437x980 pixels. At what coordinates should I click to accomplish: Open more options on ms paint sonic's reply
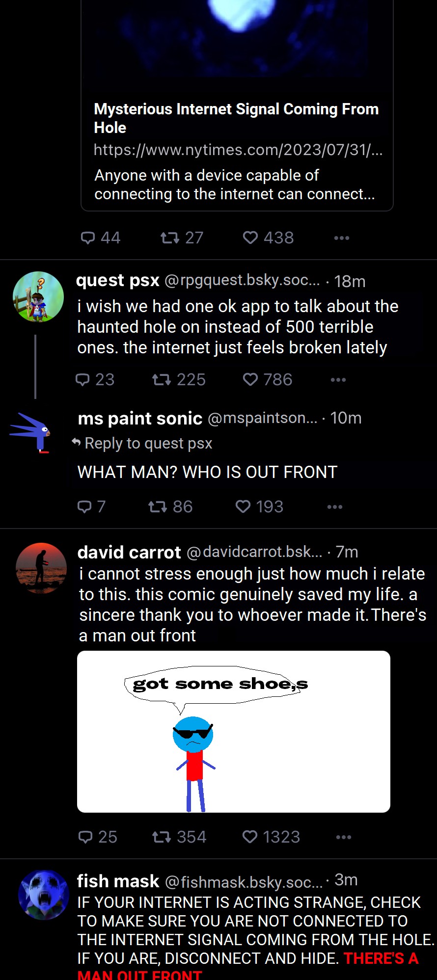click(335, 507)
